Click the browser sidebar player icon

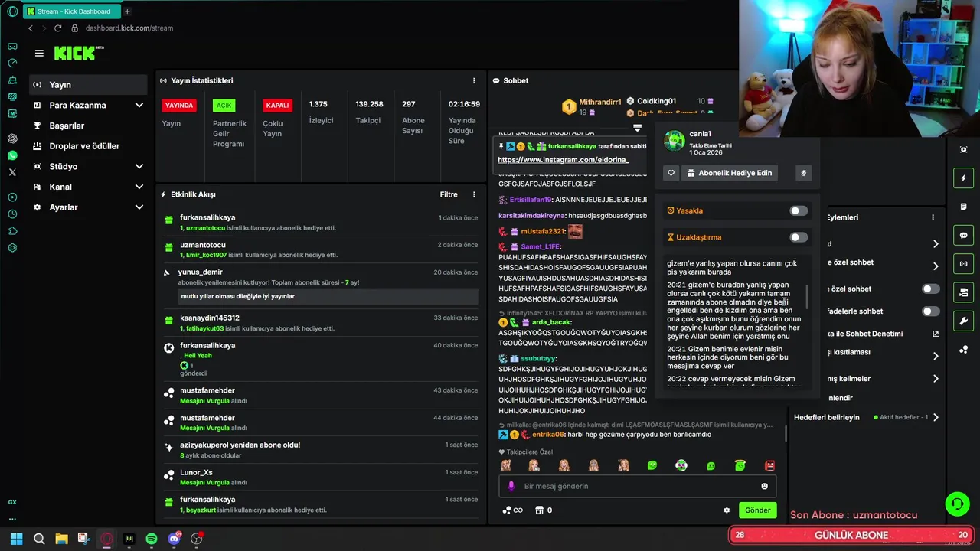point(12,197)
